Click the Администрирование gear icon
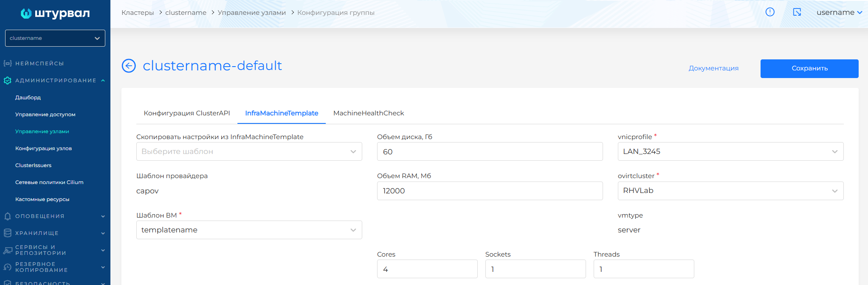868x285 pixels. (x=7, y=81)
